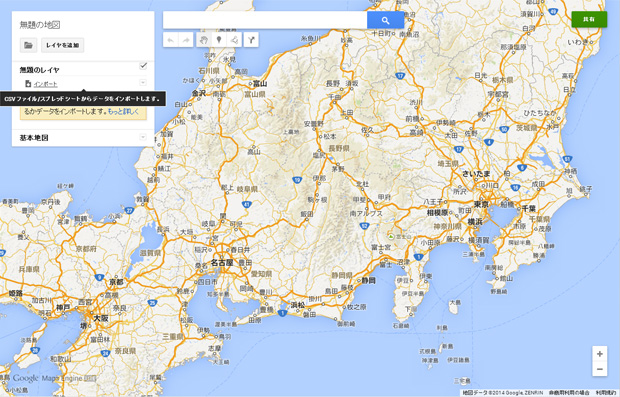
Task: Click route shield 24 near Nara
Action: [105, 353]
